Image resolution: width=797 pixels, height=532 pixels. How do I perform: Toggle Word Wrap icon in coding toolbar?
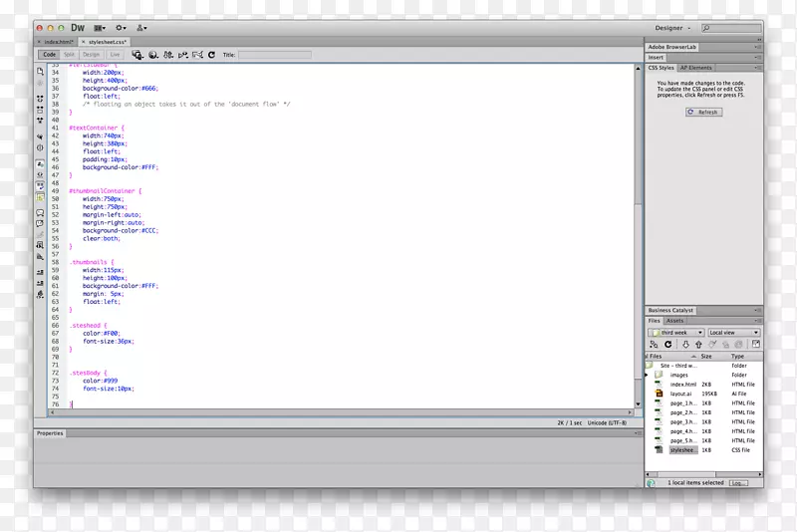[40, 186]
